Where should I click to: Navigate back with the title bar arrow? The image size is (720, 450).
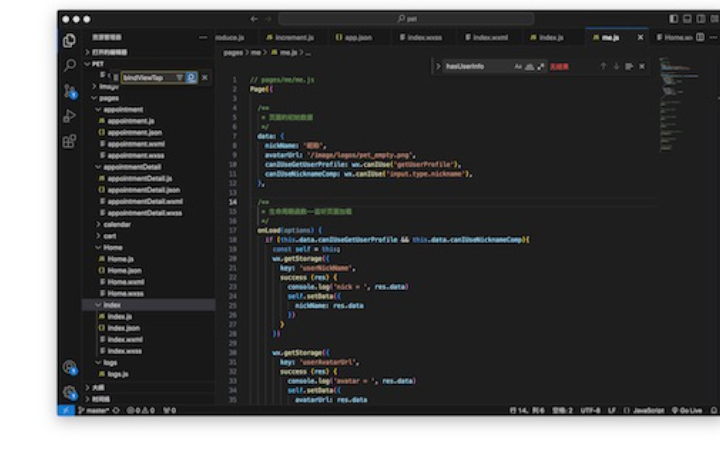coord(254,19)
